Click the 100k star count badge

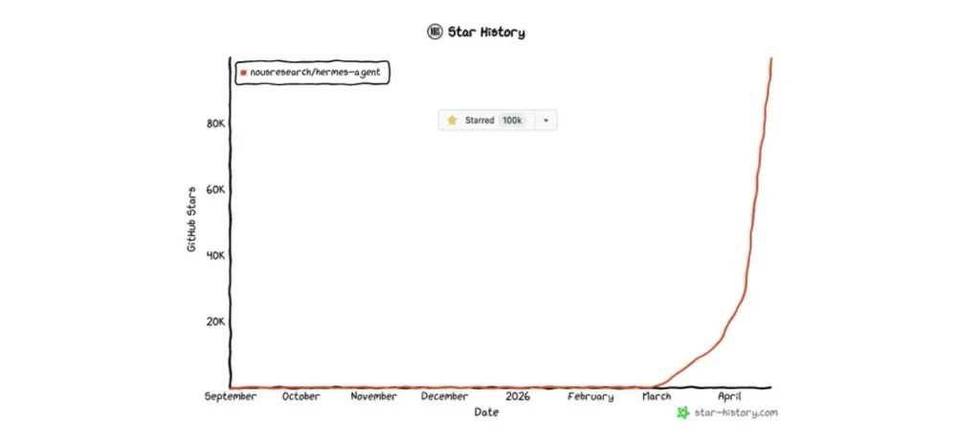point(512,121)
